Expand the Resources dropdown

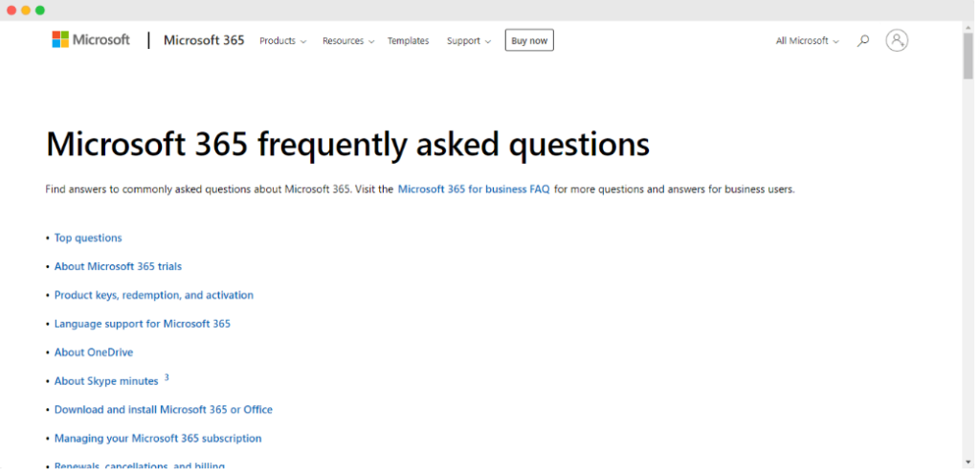tap(348, 40)
